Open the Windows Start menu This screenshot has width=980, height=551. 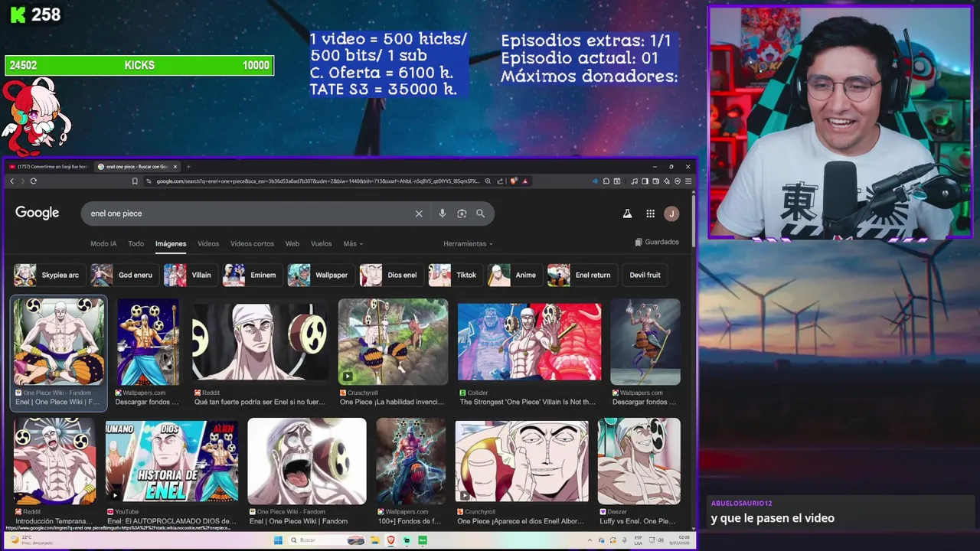coord(279,540)
